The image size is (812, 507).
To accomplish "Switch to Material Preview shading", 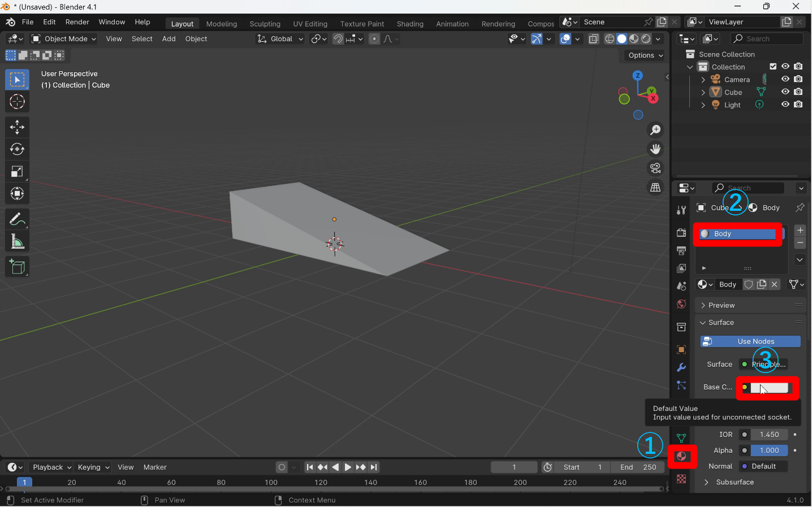I will (634, 39).
